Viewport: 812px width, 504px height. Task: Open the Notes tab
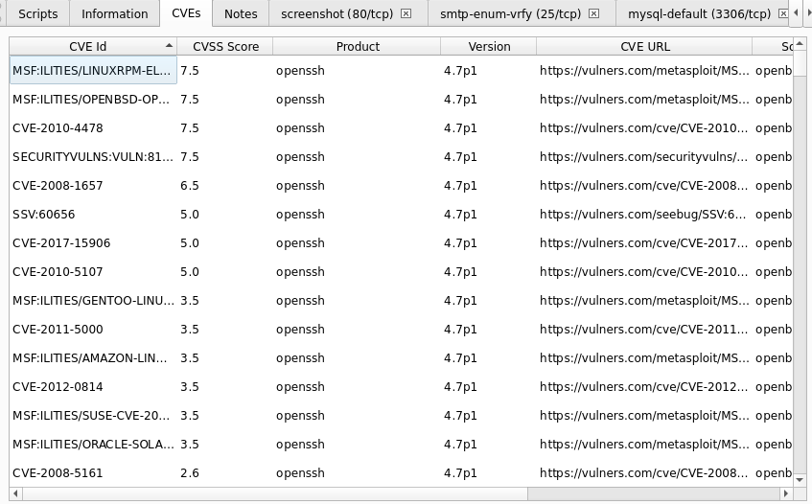pos(241,14)
